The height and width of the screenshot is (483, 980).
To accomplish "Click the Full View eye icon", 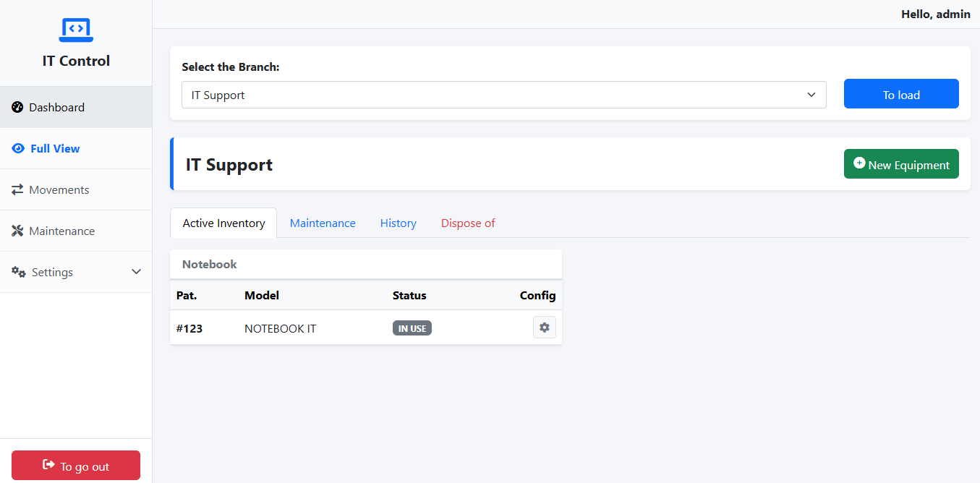I will [19, 149].
